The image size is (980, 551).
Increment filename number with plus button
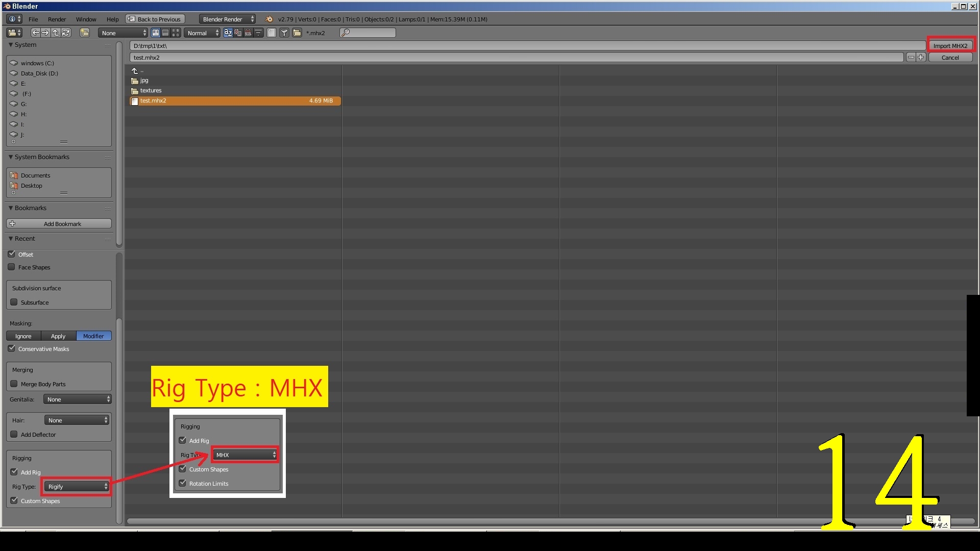[921, 58]
